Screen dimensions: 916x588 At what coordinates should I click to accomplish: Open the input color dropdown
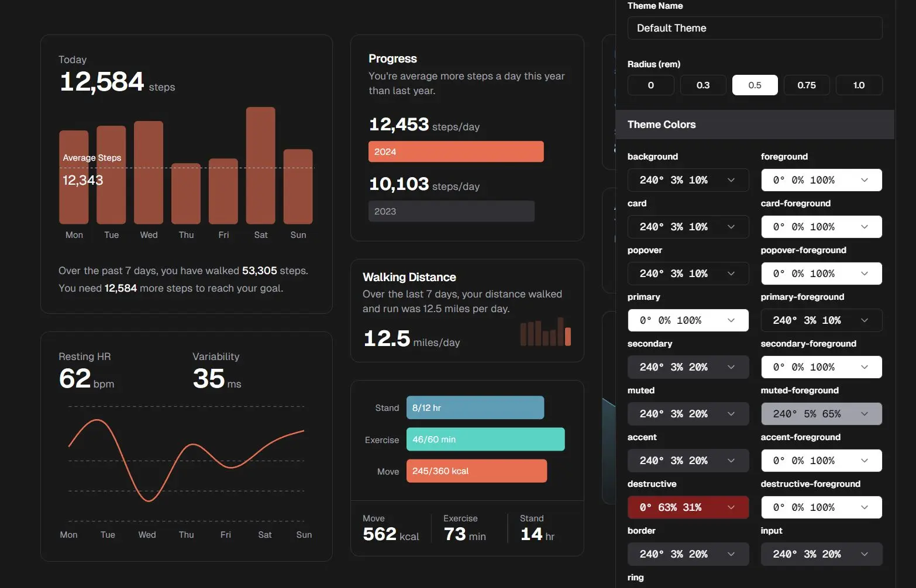click(x=821, y=554)
